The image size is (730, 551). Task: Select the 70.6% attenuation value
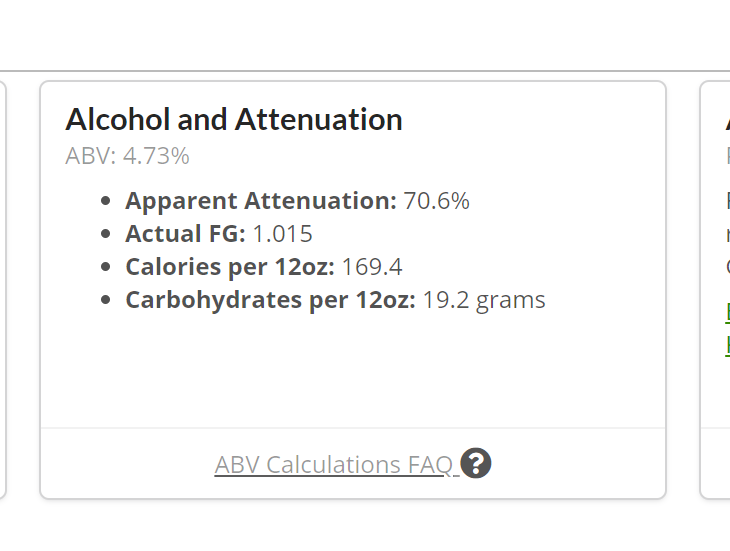pyautogui.click(x=436, y=201)
